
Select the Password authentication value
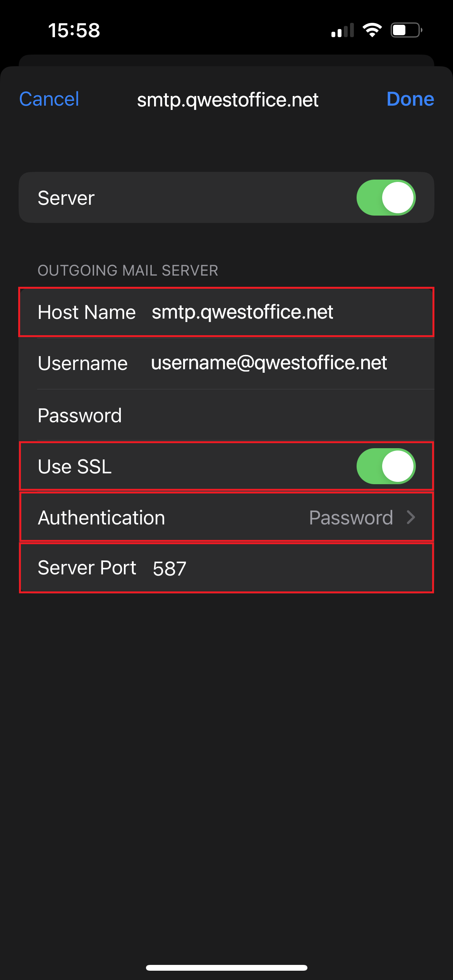[351, 517]
